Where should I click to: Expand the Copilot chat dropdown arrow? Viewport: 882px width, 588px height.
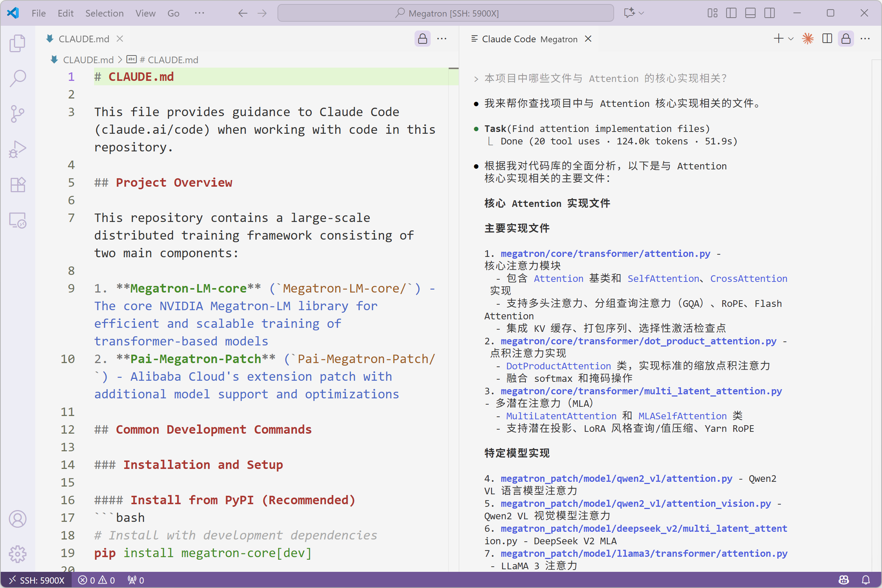(642, 13)
